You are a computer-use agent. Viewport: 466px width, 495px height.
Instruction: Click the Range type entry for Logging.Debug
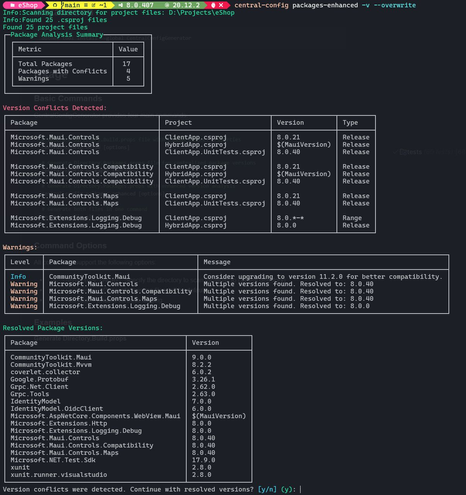pyautogui.click(x=352, y=218)
